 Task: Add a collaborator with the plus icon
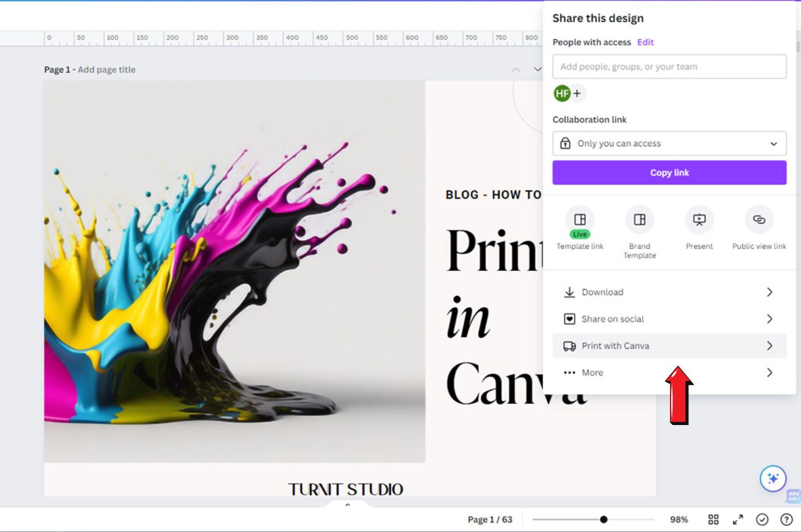(578, 93)
